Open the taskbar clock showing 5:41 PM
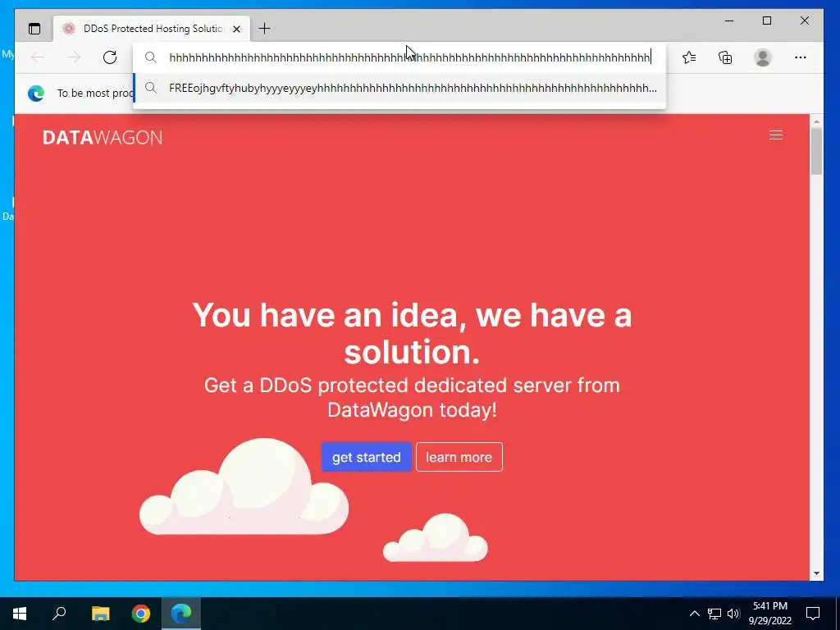The height and width of the screenshot is (630, 840). [769, 614]
